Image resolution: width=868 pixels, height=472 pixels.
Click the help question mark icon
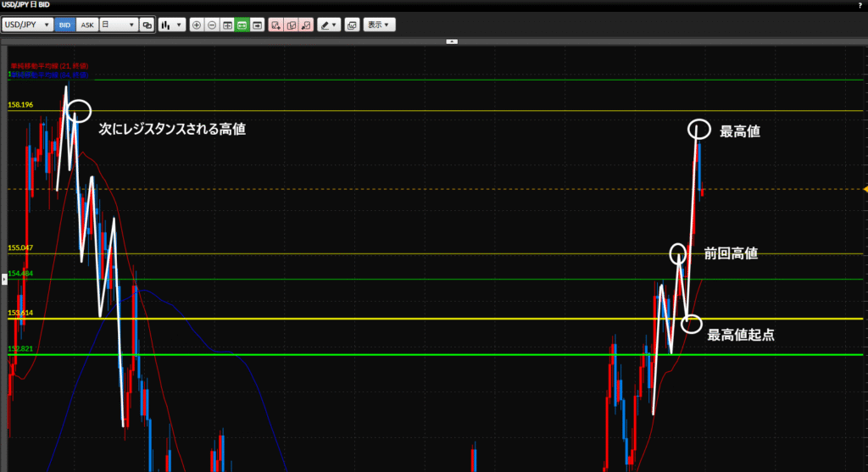click(x=860, y=5)
